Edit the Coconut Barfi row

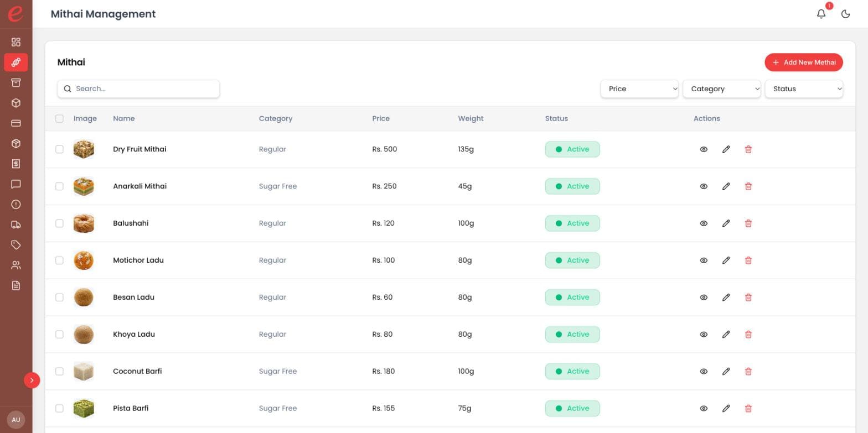(x=726, y=372)
